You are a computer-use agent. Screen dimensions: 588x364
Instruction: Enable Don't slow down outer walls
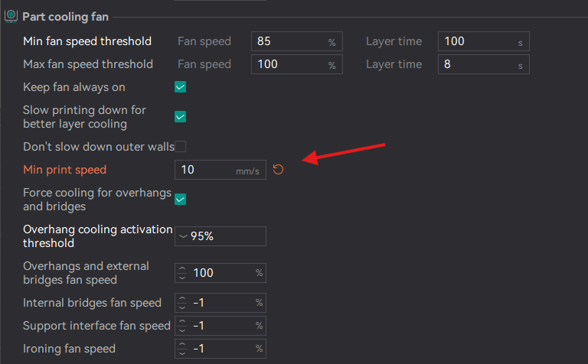(x=181, y=146)
